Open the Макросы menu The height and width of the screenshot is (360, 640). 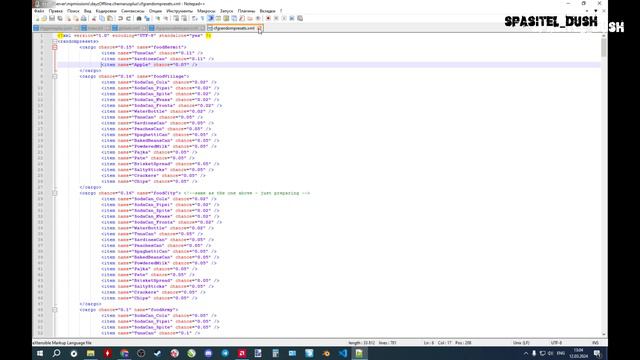(206, 11)
